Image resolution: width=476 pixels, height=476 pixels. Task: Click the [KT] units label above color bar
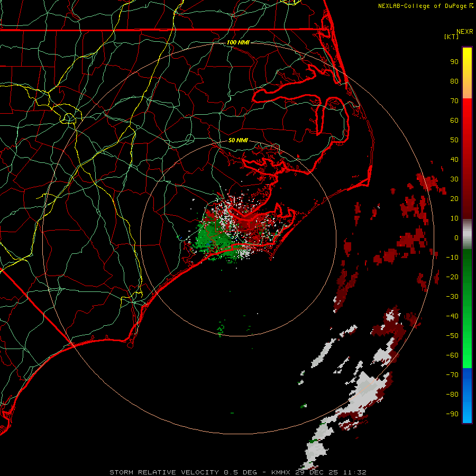(451, 36)
